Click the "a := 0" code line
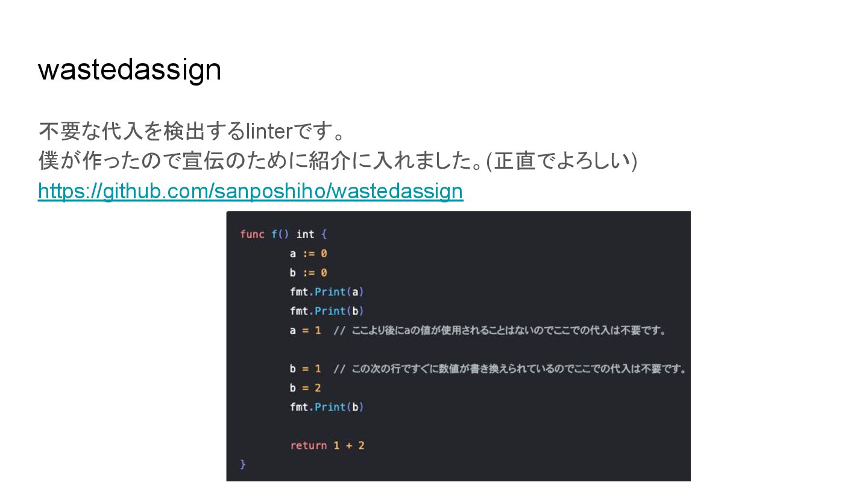The image size is (868, 488). click(x=308, y=254)
